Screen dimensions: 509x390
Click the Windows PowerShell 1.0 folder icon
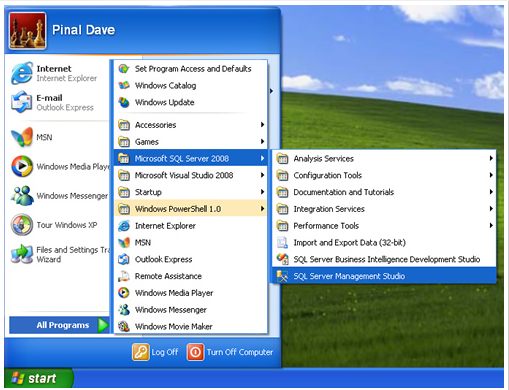click(x=124, y=209)
